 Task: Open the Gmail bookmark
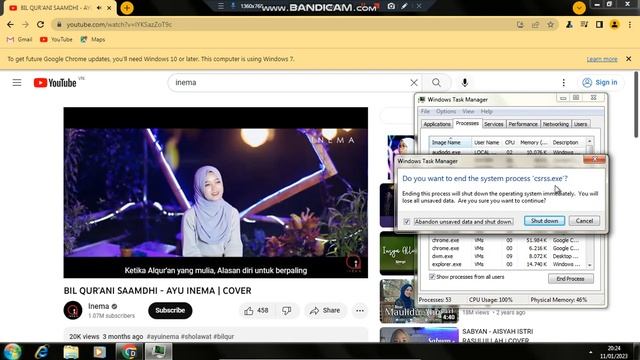point(20,40)
